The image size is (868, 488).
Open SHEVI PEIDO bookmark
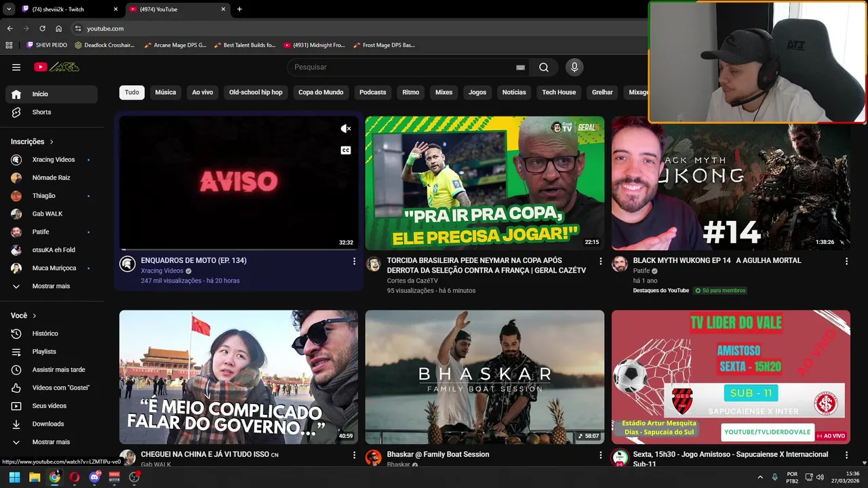[x=46, y=45]
